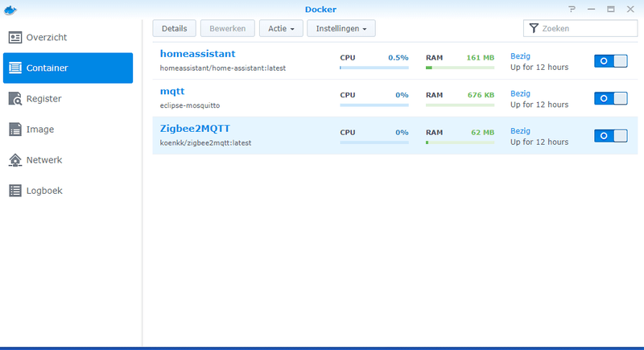This screenshot has width=644, height=350.
Task: Open the Actie dropdown menu
Action: [281, 28]
